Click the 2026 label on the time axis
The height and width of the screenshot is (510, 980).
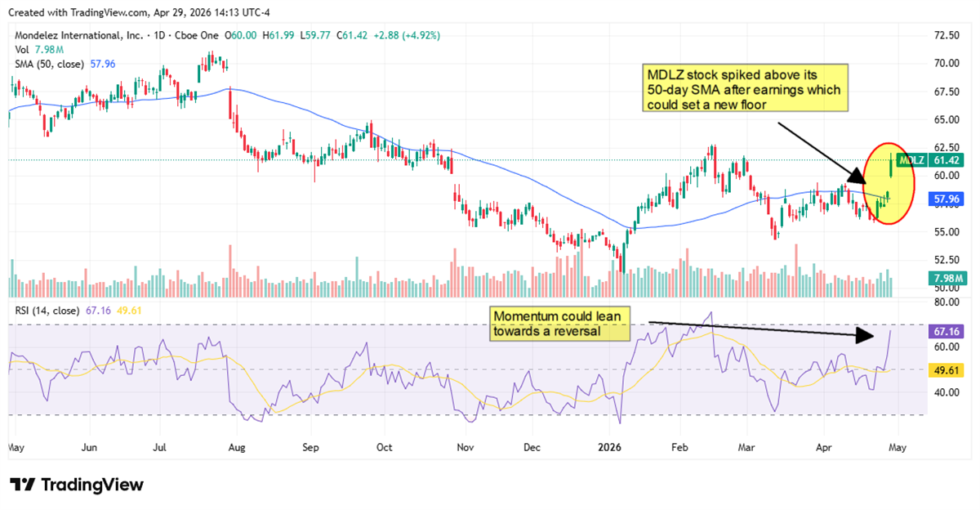point(609,448)
